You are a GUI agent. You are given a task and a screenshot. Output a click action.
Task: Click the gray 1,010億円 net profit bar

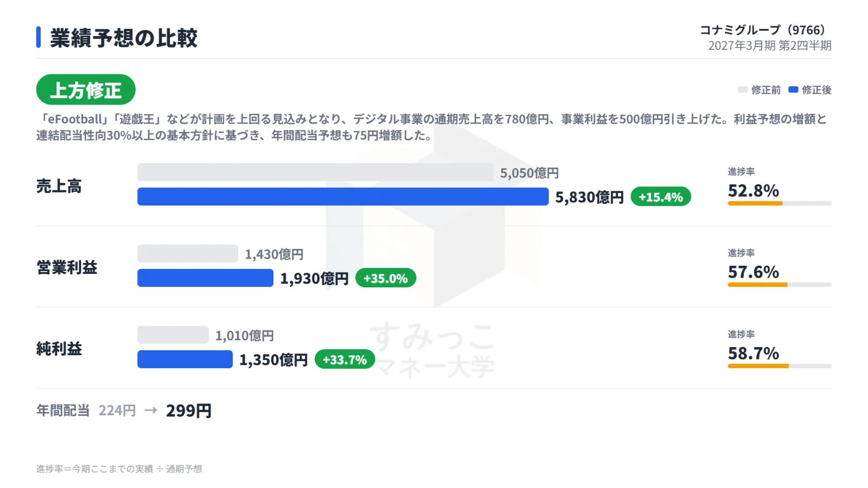pos(173,335)
